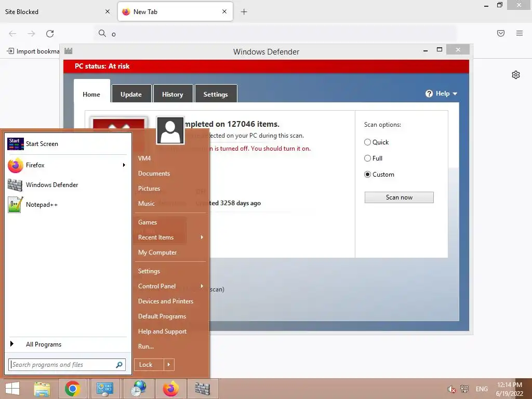Image resolution: width=532 pixels, height=399 pixels.
Task: Open Google Chrome from the taskbar
Action: pyautogui.click(x=73, y=389)
